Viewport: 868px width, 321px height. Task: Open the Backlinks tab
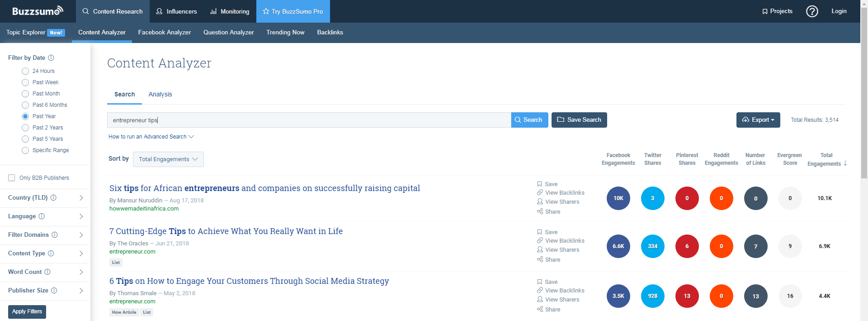330,33
